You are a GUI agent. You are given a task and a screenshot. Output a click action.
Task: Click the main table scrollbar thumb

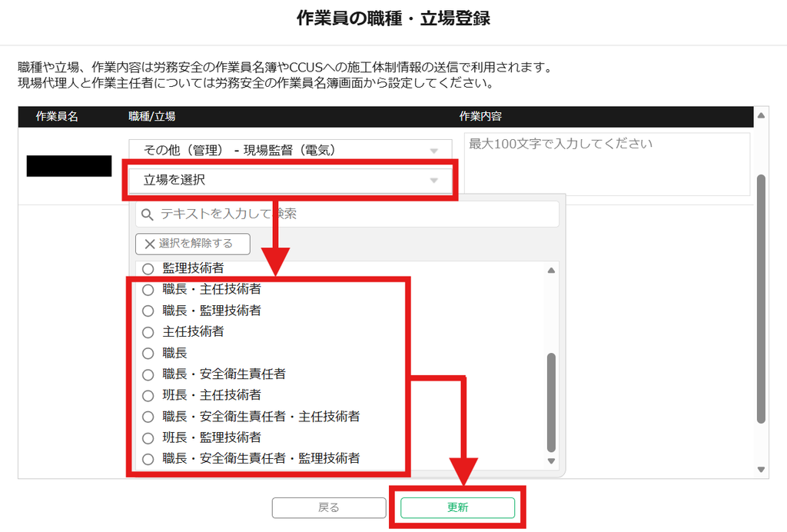761,298
